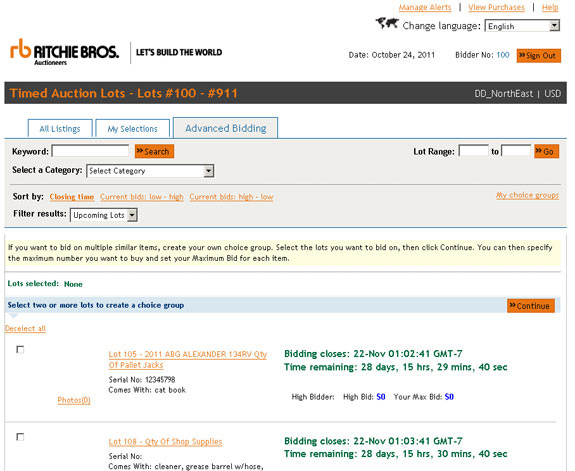Open Photos(0) link for Lot 105
The height and width of the screenshot is (471, 575).
(74, 400)
